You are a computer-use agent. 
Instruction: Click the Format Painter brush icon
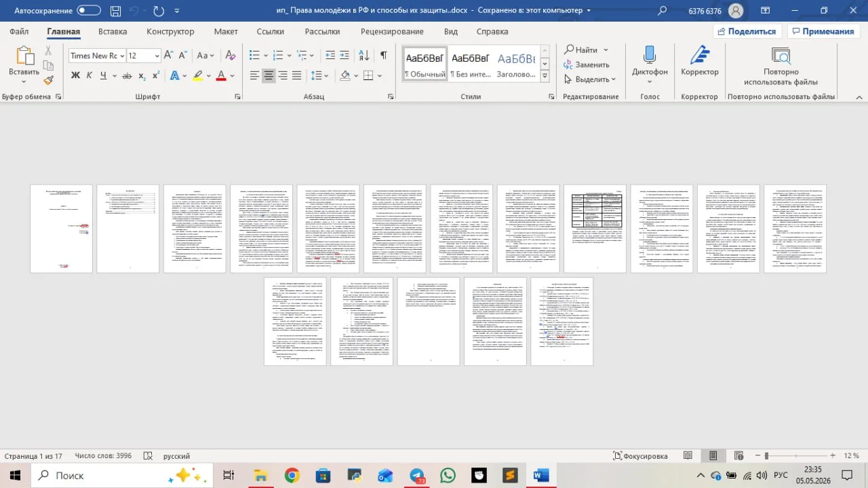pyautogui.click(x=48, y=80)
